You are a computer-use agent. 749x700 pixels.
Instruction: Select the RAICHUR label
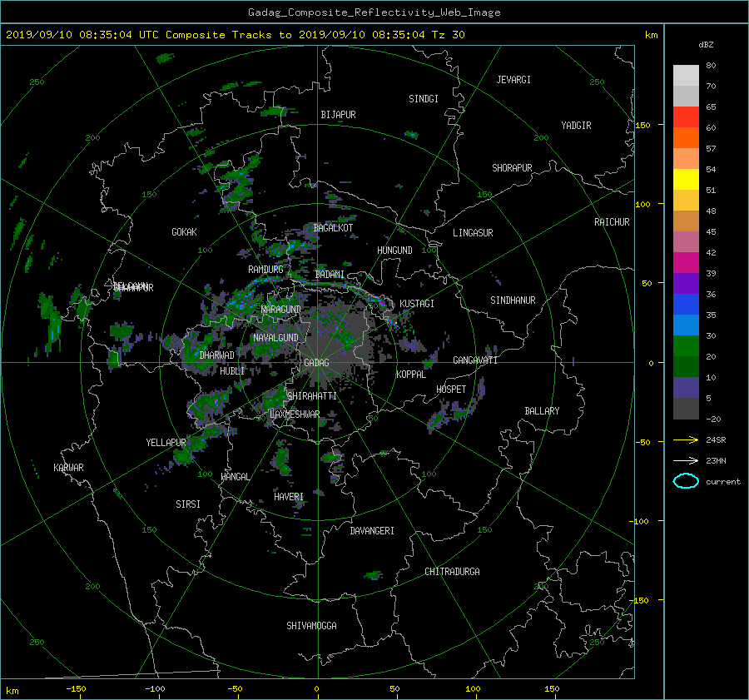tap(612, 222)
